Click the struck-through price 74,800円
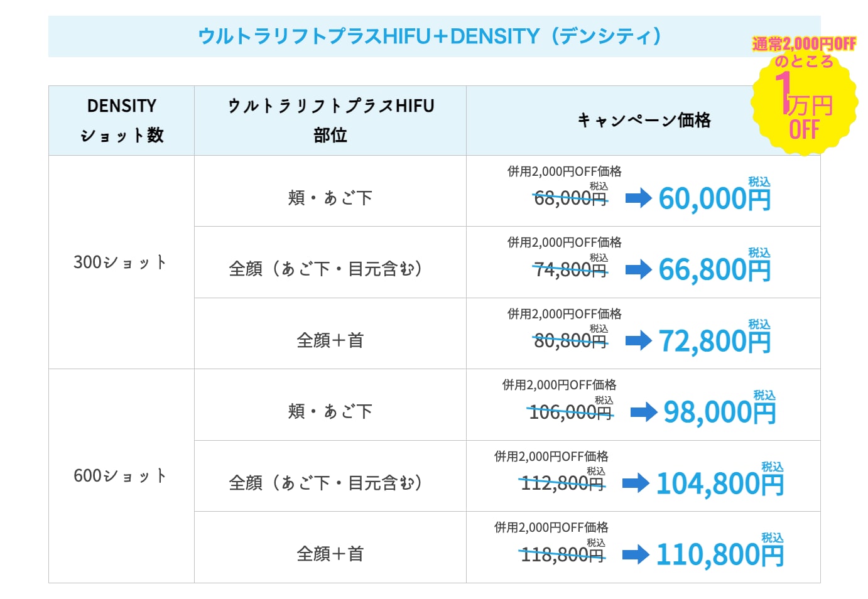 point(570,270)
